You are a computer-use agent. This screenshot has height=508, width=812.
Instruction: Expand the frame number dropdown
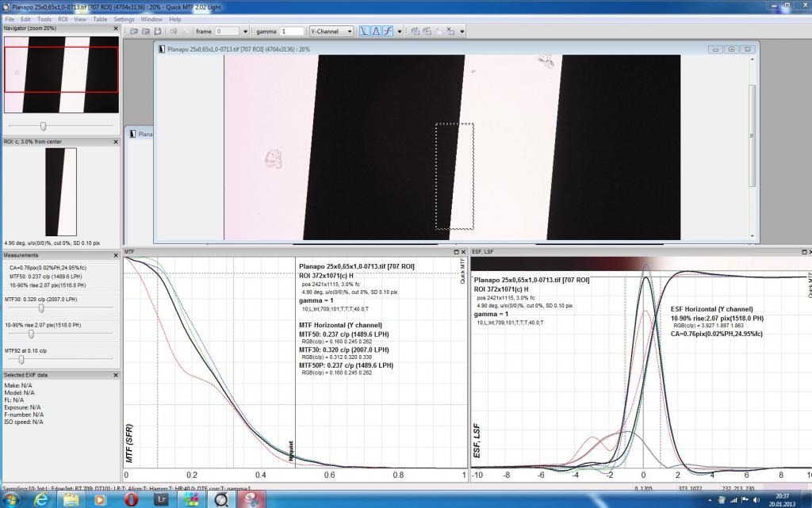pyautogui.click(x=246, y=31)
